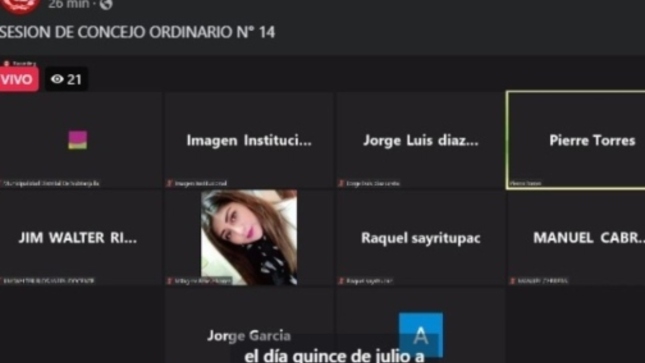This screenshot has height=363, width=645.
Task: Select the Imagen Instituci... participant tile
Action: point(249,140)
